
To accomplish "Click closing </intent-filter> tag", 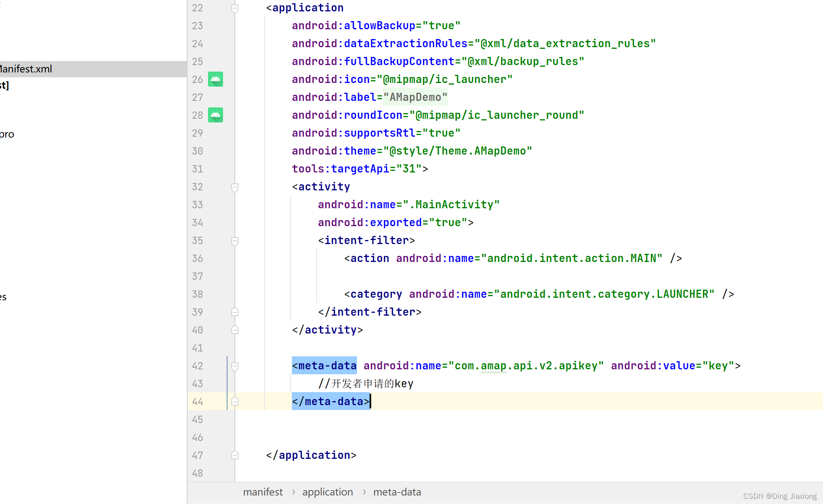I will click(370, 312).
